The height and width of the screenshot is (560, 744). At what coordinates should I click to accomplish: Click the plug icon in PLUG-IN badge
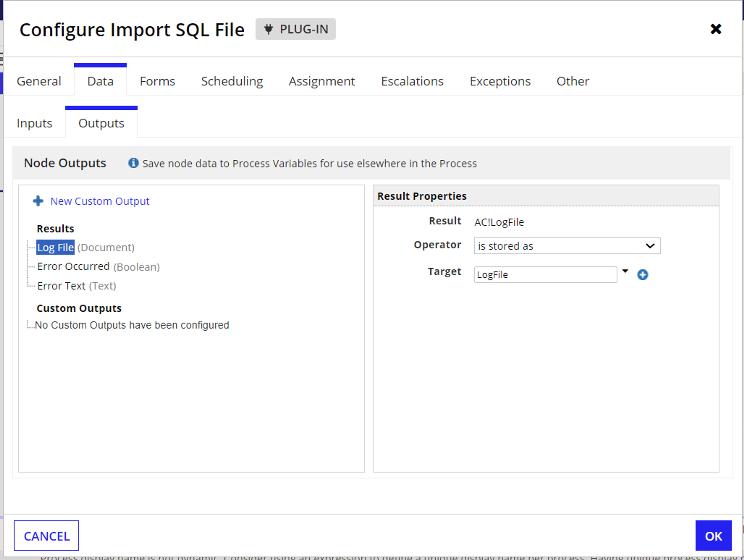coord(268,29)
